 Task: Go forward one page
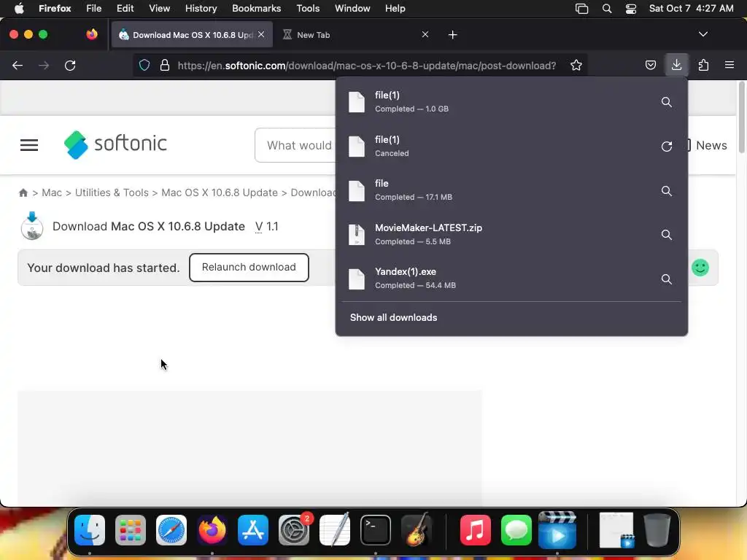[44, 65]
